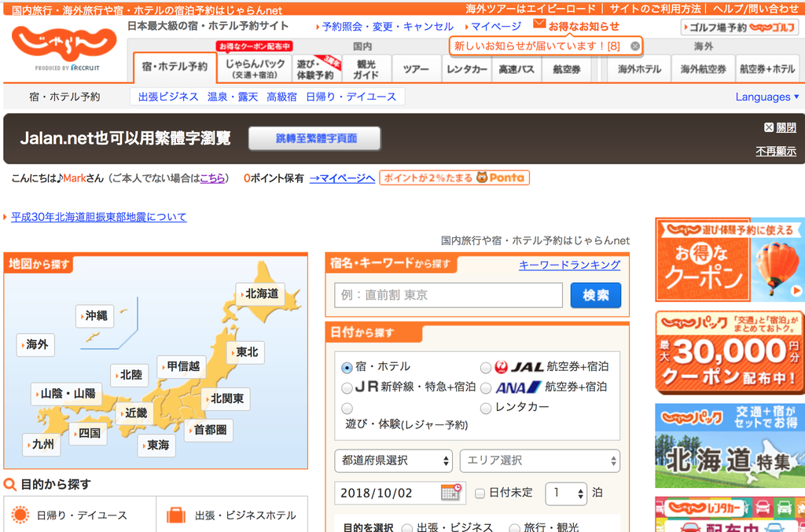
Task: Open the 温泉・露天 sub-navigation link
Action: pos(232,97)
